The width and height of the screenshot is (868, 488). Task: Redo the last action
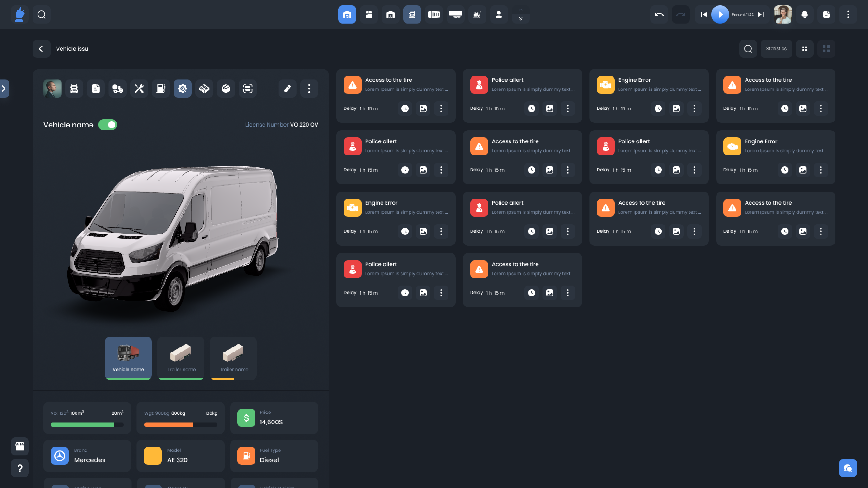681,15
